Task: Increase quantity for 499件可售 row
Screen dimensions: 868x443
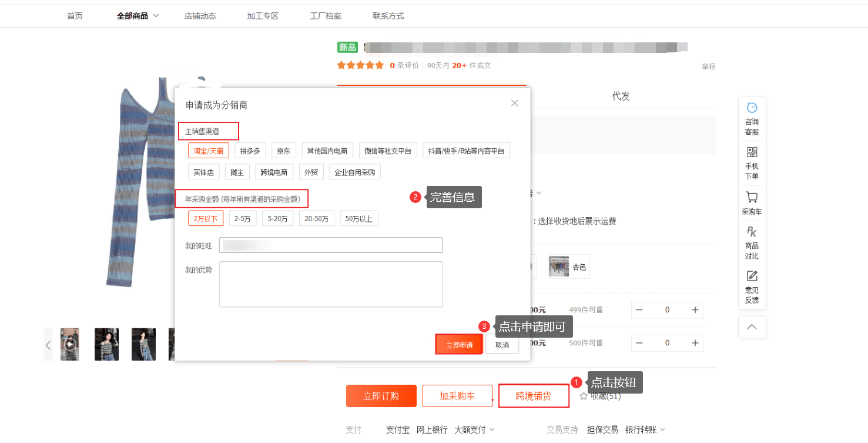Action: pyautogui.click(x=695, y=310)
